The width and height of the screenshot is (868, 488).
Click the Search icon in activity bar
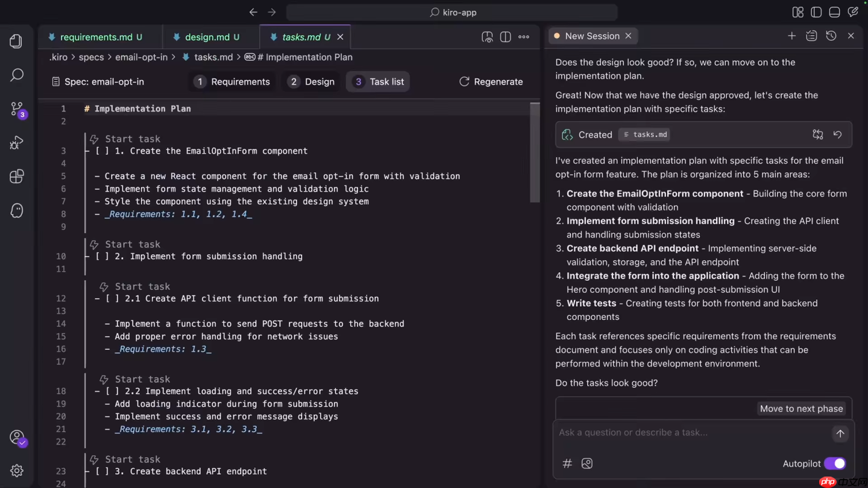(16, 75)
